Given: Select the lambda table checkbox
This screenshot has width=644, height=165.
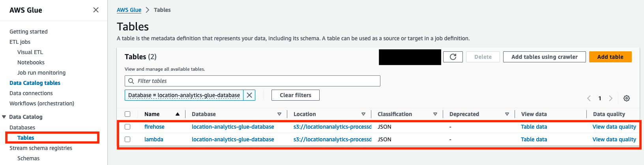Looking at the screenshot, I should (127, 139).
